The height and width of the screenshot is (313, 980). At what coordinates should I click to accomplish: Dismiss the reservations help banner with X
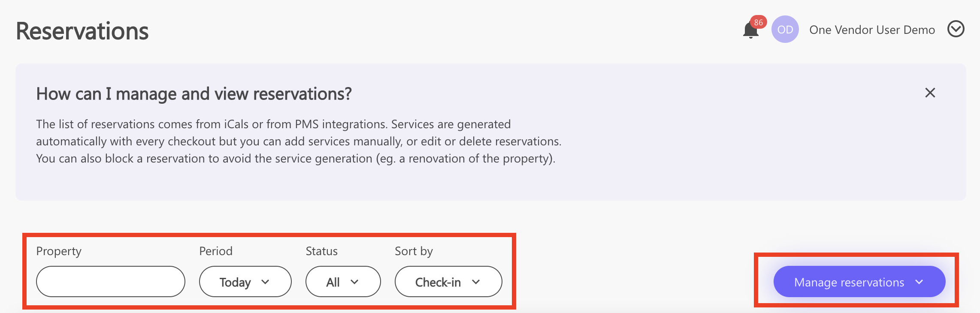coord(930,93)
